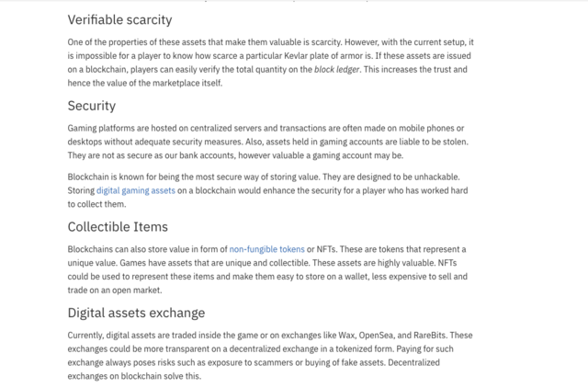Click the 'Security' section heading

(92, 106)
